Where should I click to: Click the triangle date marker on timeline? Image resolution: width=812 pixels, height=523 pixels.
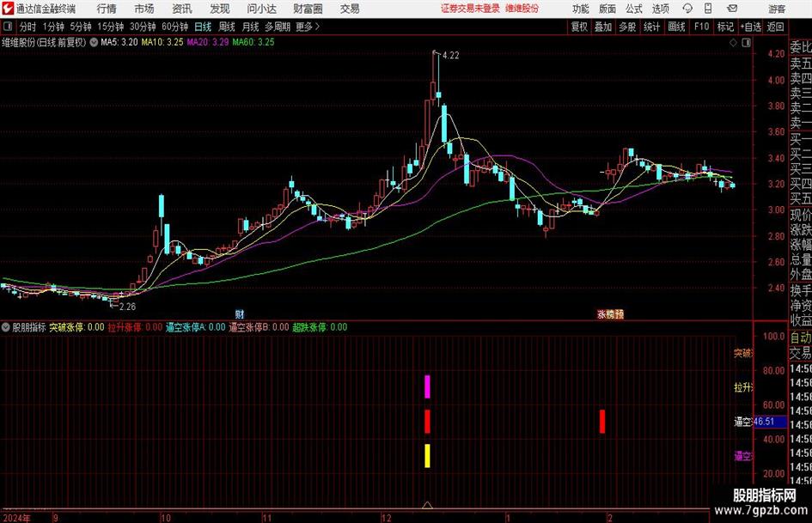pyautogui.click(x=427, y=504)
